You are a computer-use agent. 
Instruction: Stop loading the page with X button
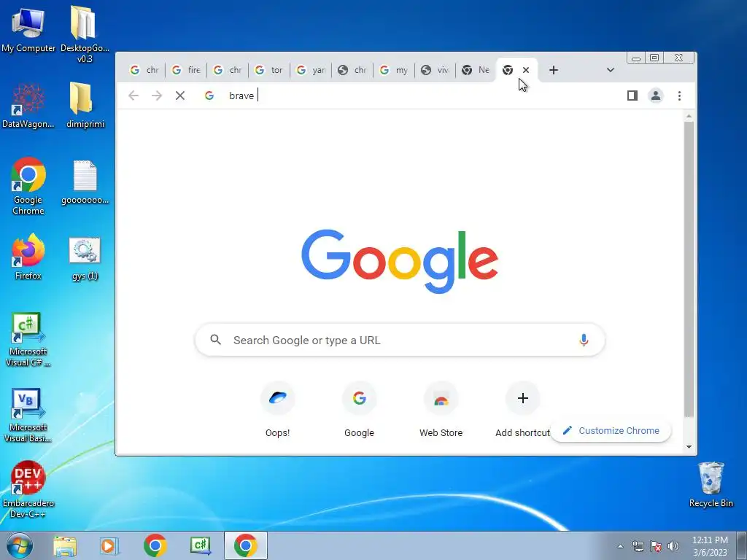(x=180, y=96)
